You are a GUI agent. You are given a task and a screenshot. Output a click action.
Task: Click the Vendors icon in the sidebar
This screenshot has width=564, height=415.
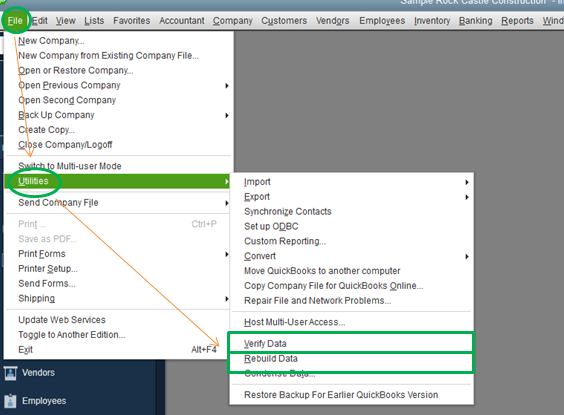[10, 373]
